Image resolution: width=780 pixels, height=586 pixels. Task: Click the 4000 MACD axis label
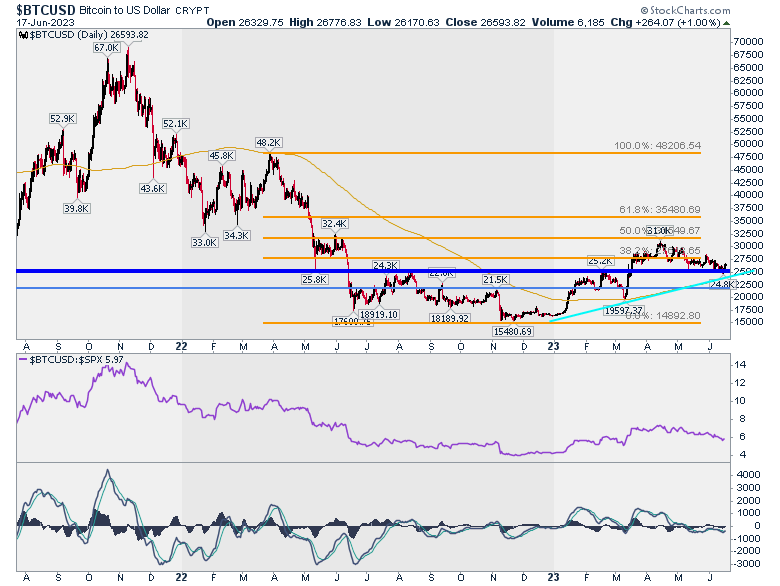point(749,475)
